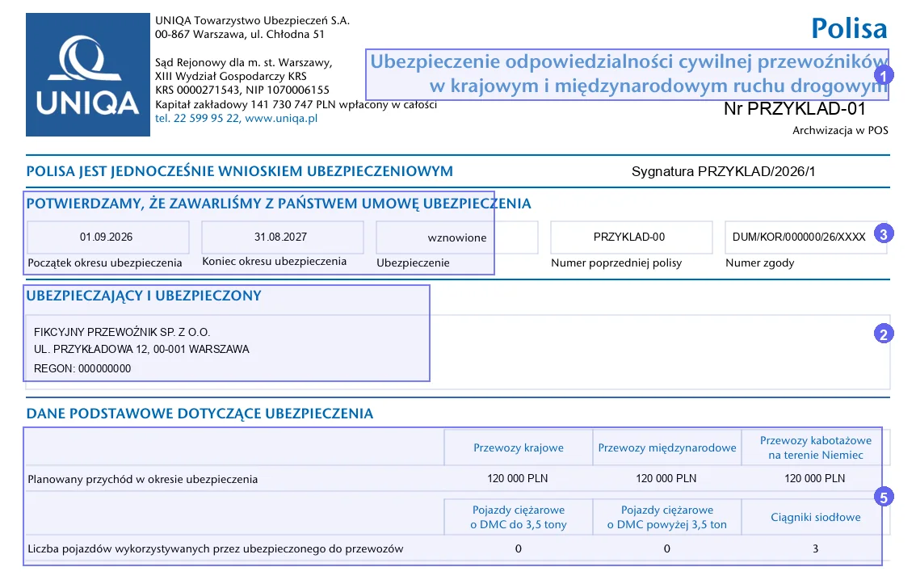
Task: Click value 0 under 'DMC do 3,5 tony'
Action: (x=518, y=549)
